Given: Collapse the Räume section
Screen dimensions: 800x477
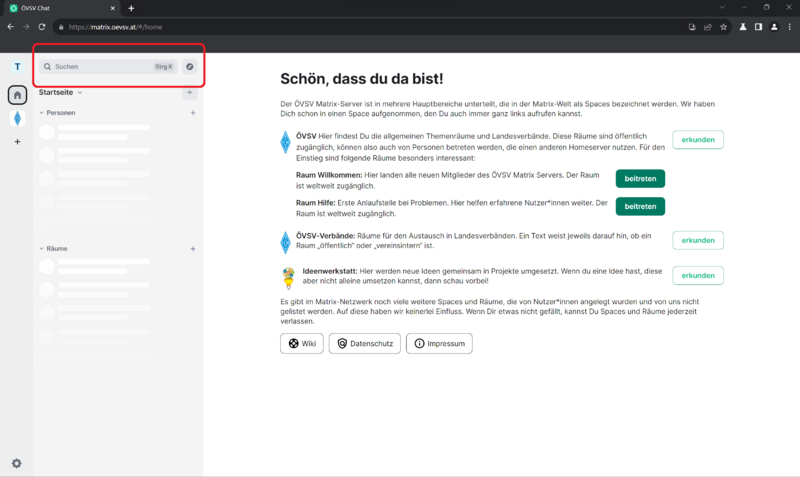Looking at the screenshot, I should point(54,248).
